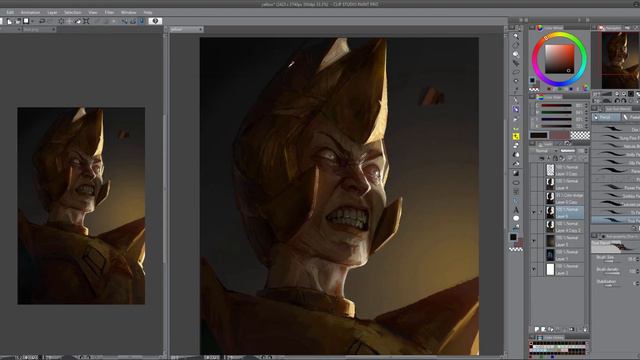Open the Filter menu
Viewport: 640px width, 360px height.
coord(109,12)
